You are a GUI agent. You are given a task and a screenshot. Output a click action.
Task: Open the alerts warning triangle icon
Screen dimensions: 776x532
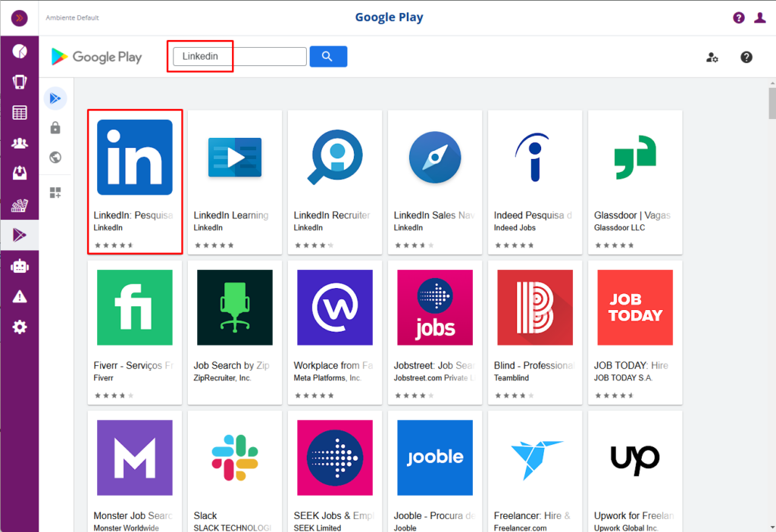(19, 296)
